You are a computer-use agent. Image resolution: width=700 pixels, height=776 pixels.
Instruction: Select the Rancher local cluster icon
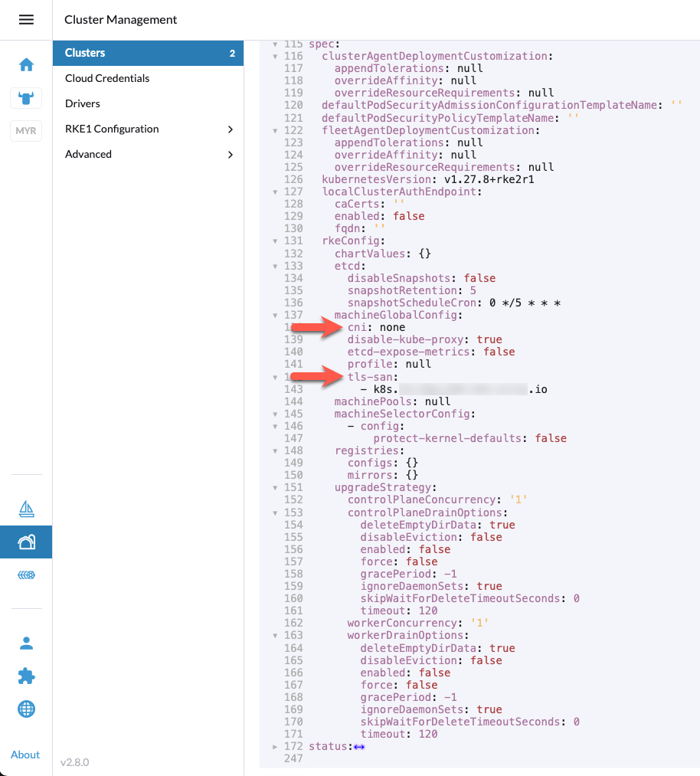[x=26, y=98]
